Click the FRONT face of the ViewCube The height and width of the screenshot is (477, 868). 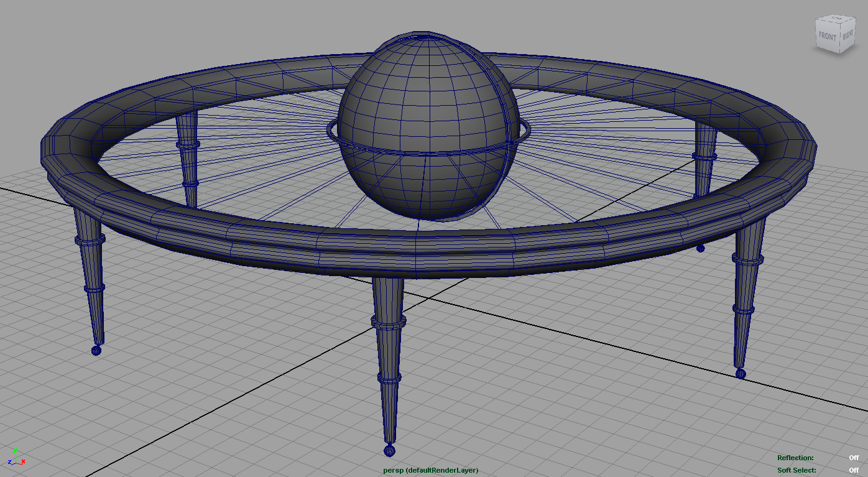(828, 37)
